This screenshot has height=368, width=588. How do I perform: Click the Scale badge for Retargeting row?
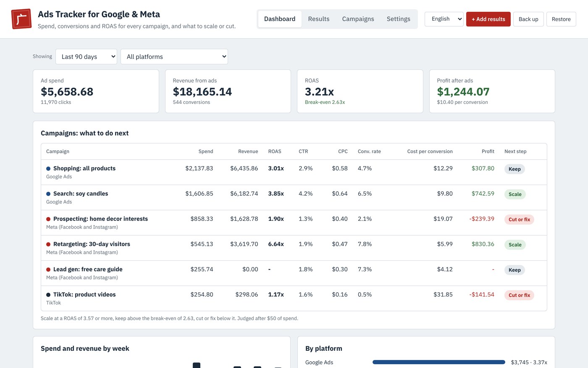click(x=515, y=245)
